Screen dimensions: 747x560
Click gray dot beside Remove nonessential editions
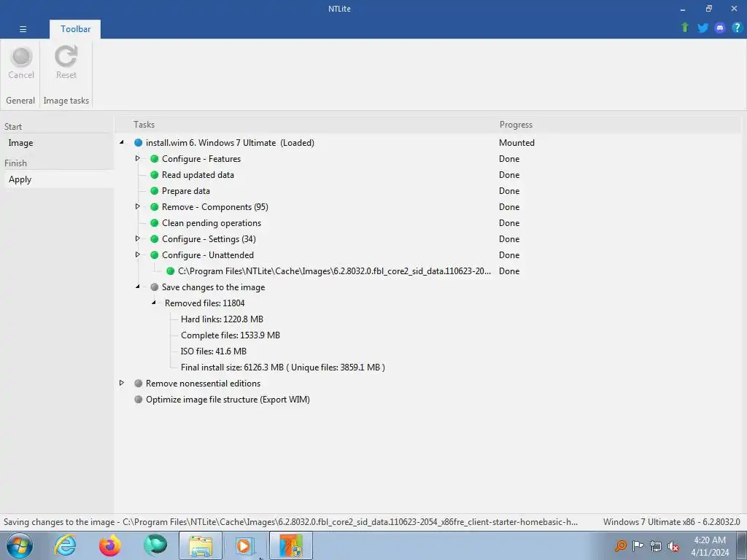[138, 384]
